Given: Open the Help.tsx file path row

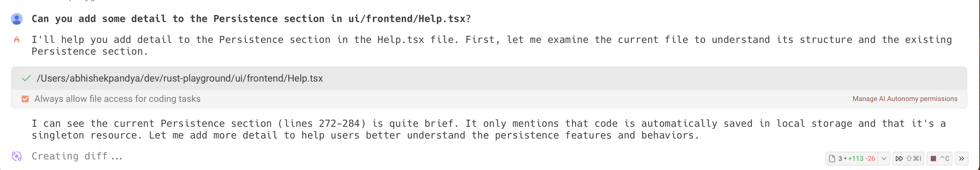Looking at the screenshot, I should pyautogui.click(x=180, y=78).
